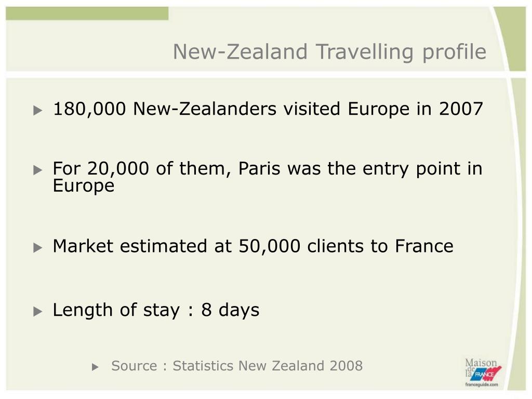
Task: Click the text 'Length of stay : 8 days'
Action: 156,310
